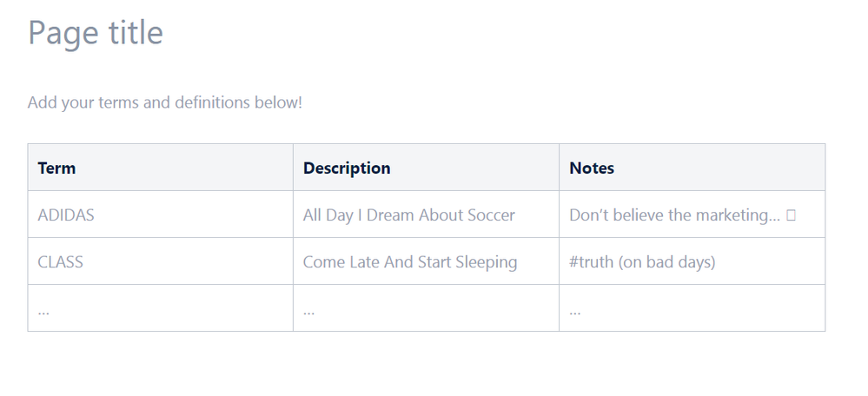Click the emoji icon after the marketing note

coord(791,215)
